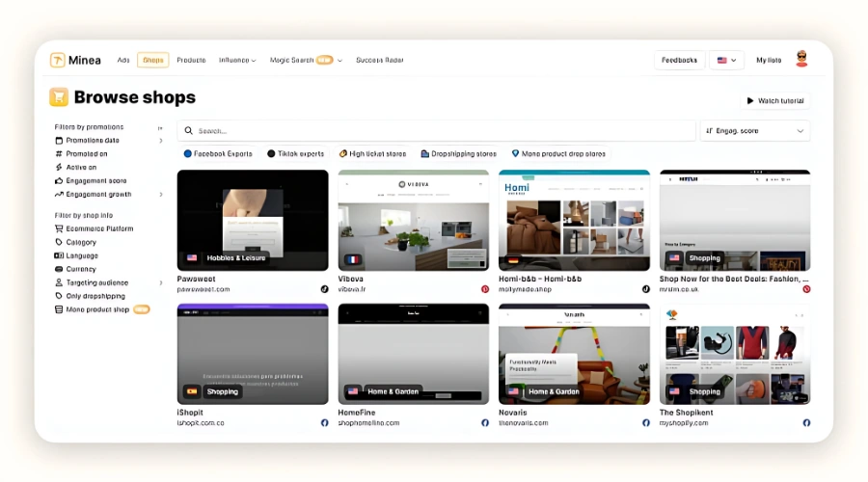The width and height of the screenshot is (868, 482).
Task: Click the Watch tutorial button
Action: (x=775, y=100)
